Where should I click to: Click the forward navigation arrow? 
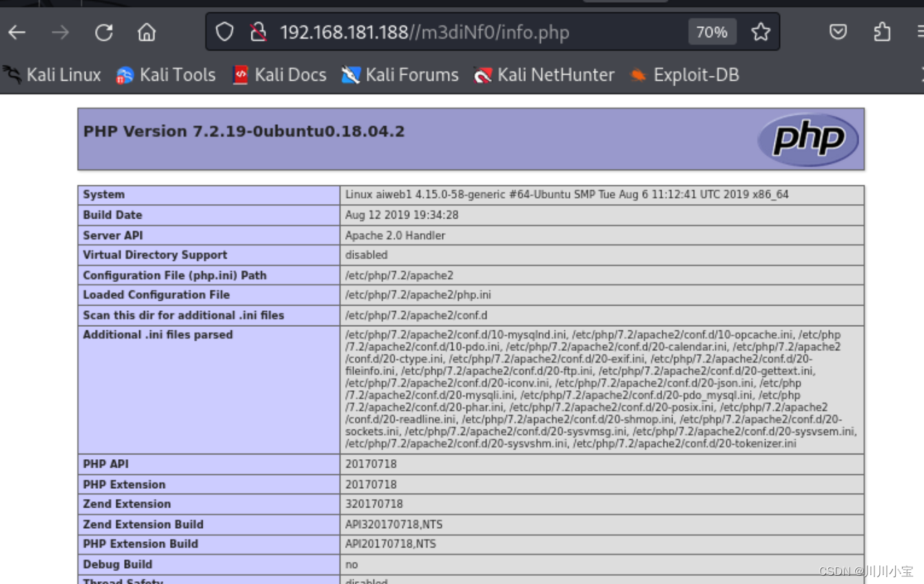point(61,32)
